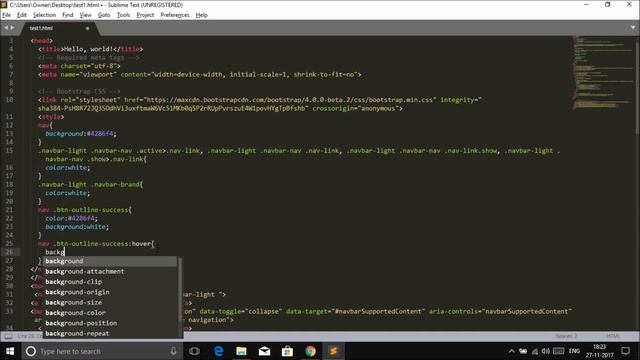Open File Explorer from taskbar

tap(241, 351)
